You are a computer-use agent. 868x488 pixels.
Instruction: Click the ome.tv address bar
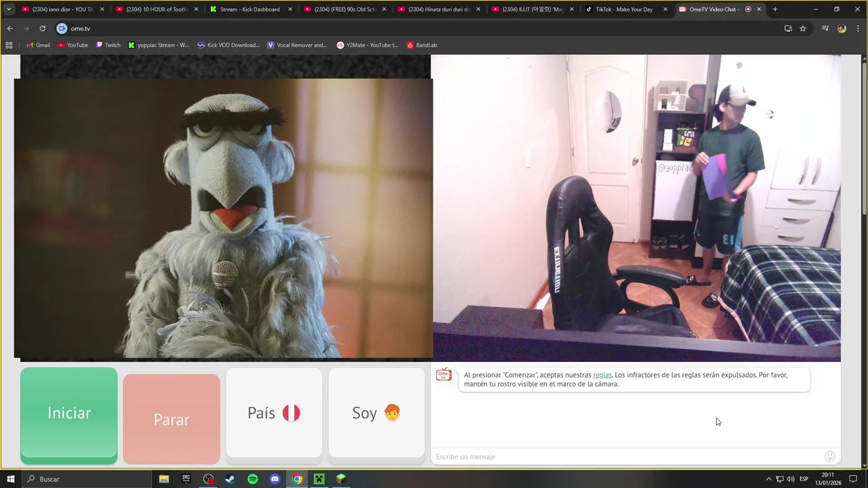tap(420, 28)
